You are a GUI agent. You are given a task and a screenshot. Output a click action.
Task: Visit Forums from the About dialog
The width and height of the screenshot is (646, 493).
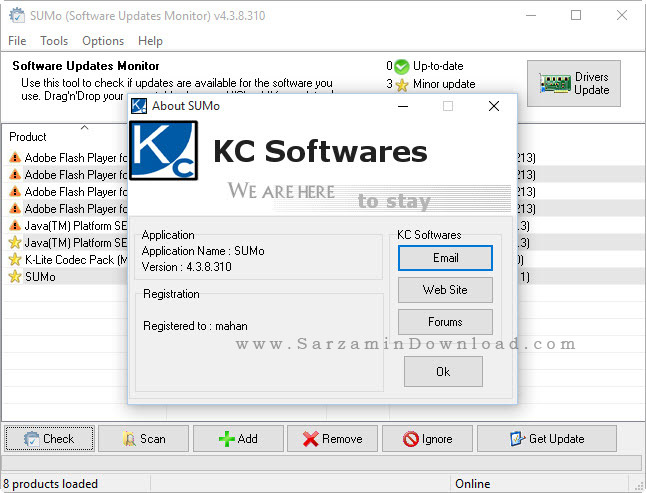pos(445,322)
